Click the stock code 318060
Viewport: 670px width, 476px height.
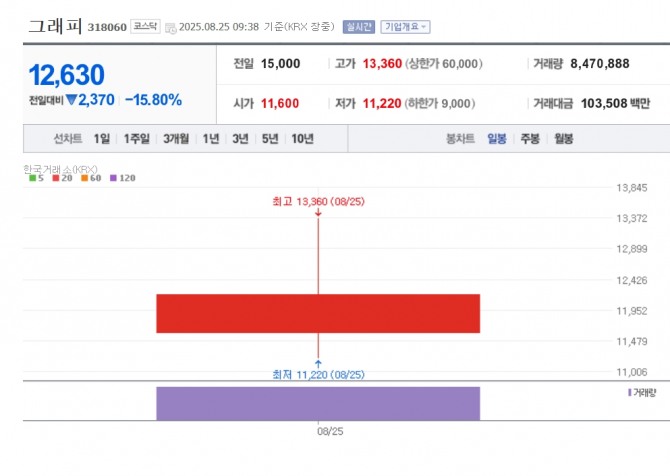107,27
